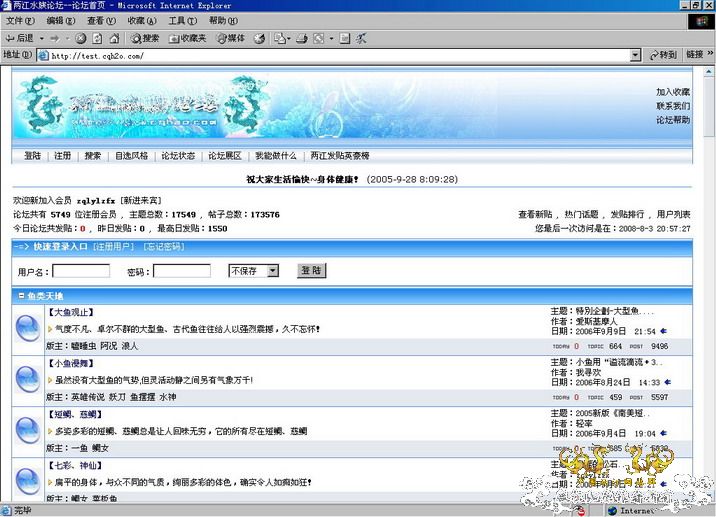Expand the 链接 links toolbar chevron
The width and height of the screenshot is (716, 517).
710,54
